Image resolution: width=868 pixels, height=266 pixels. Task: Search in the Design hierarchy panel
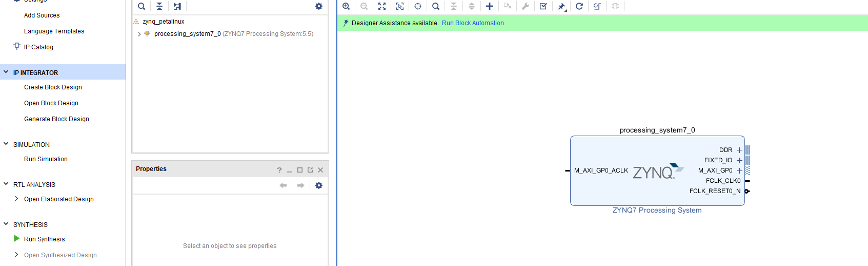point(142,6)
